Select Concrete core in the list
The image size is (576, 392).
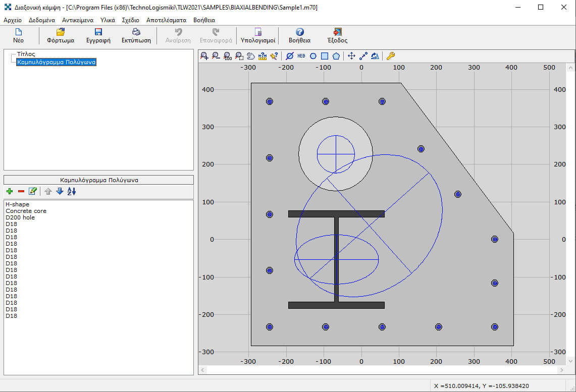(26, 211)
